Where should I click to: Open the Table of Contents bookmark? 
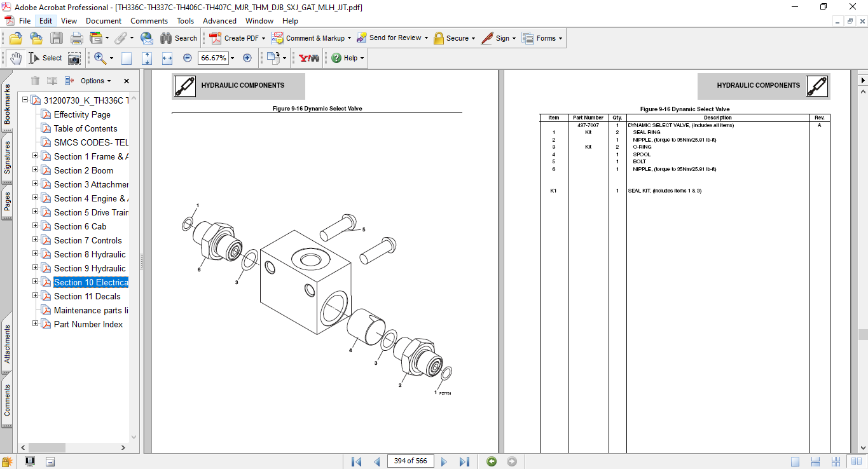(x=85, y=128)
